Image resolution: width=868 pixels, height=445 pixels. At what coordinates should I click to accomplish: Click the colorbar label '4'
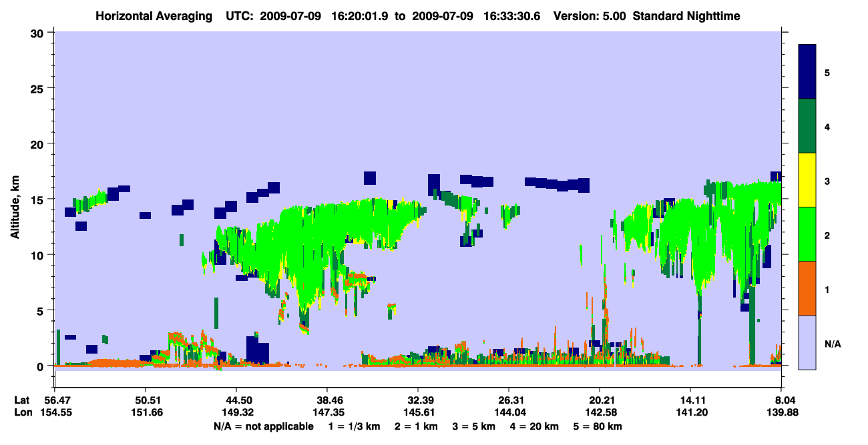(x=827, y=126)
